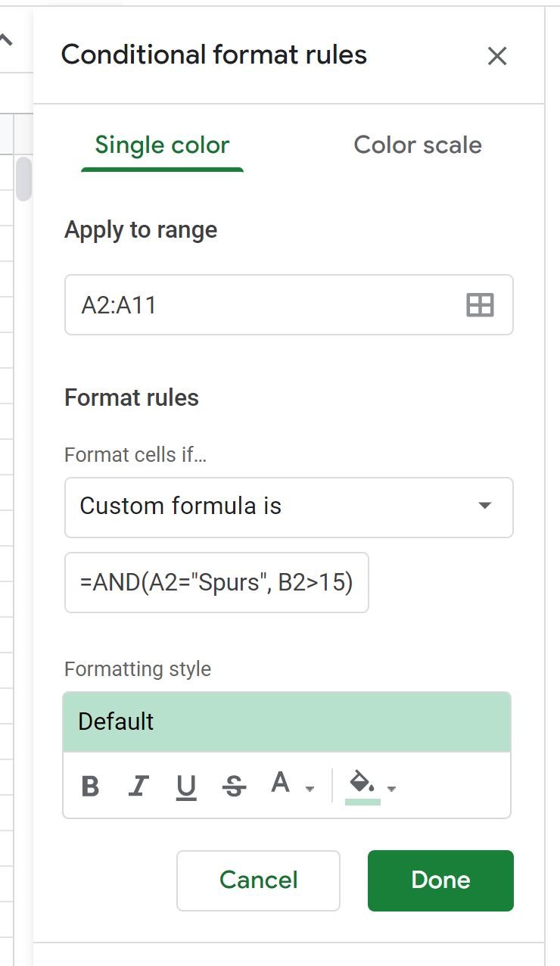
Task: Click the spreadsheet vertical scrollbar handle
Action: point(24,179)
